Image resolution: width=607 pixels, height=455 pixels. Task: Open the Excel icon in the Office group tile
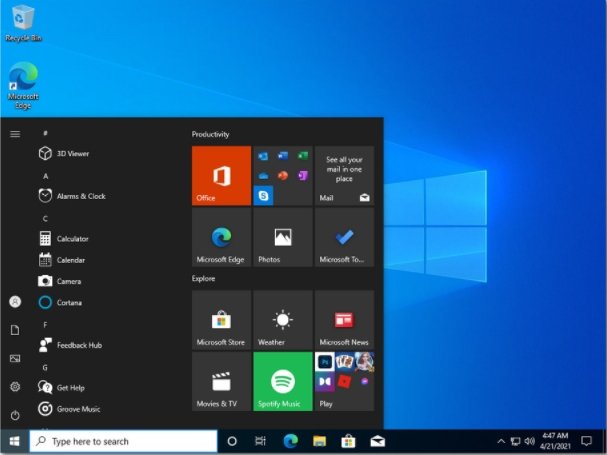303,156
